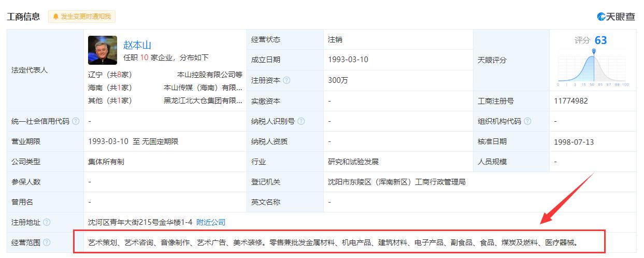Image resolution: width=644 pixels, height=258 pixels.
Task: Click the red 10 companies count
Action: pos(145,58)
